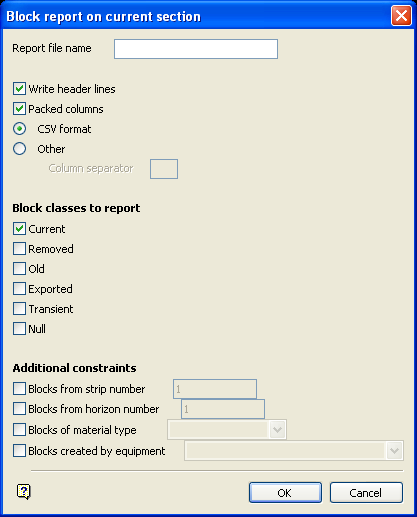Viewport: 417px width, 517px height.
Task: Uncheck Write header lines
Action: [x=19, y=89]
